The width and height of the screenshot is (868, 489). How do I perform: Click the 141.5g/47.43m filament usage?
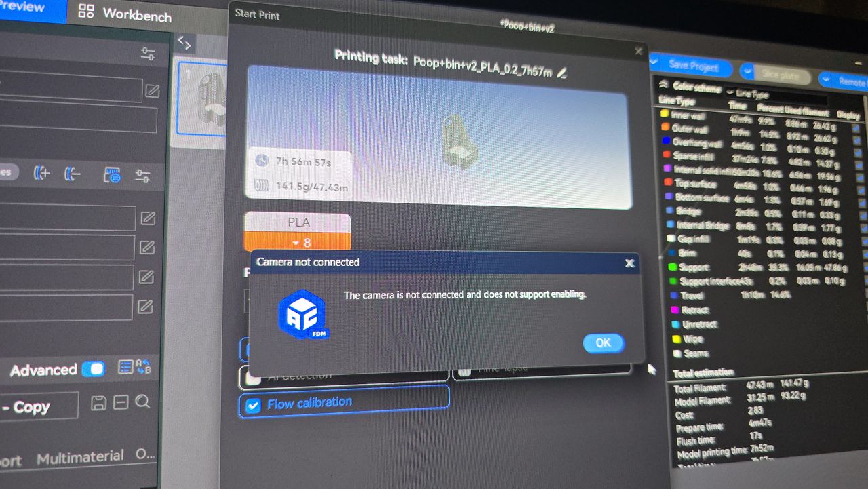(312, 186)
